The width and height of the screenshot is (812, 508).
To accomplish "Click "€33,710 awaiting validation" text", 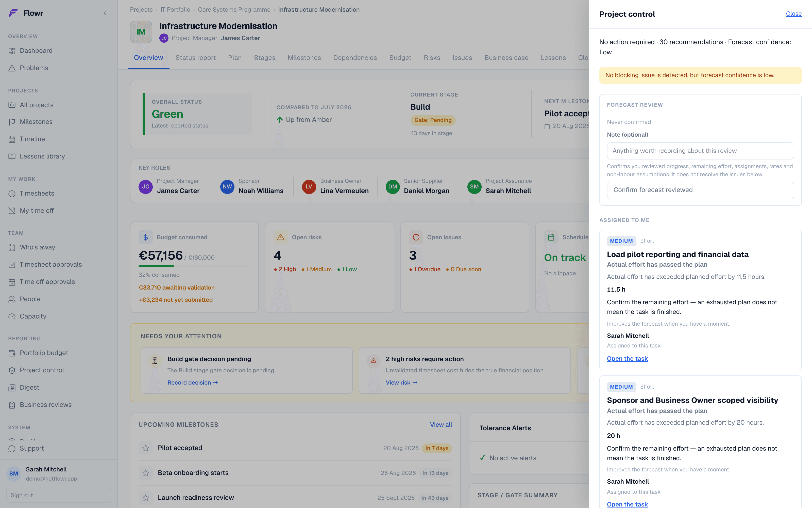I will tap(177, 288).
